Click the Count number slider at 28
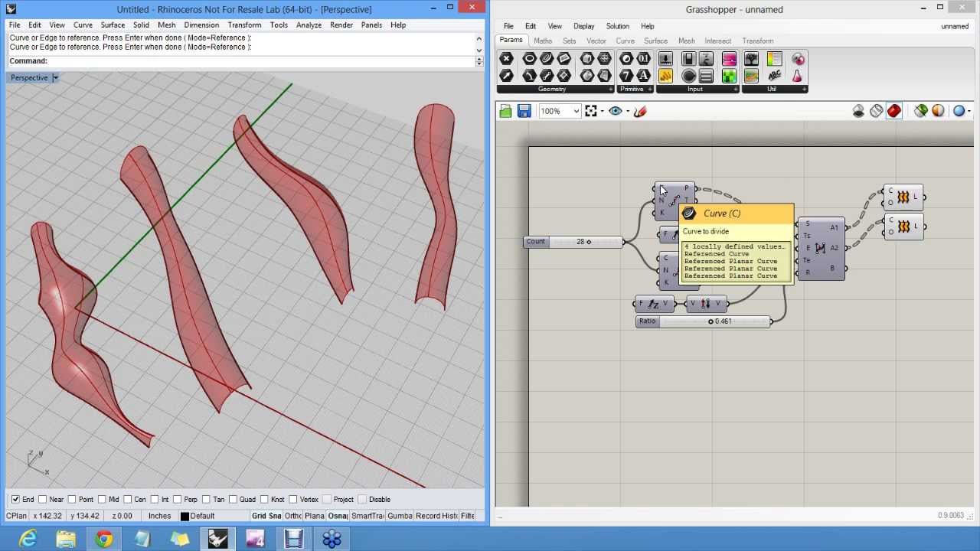980x551 pixels. [574, 242]
